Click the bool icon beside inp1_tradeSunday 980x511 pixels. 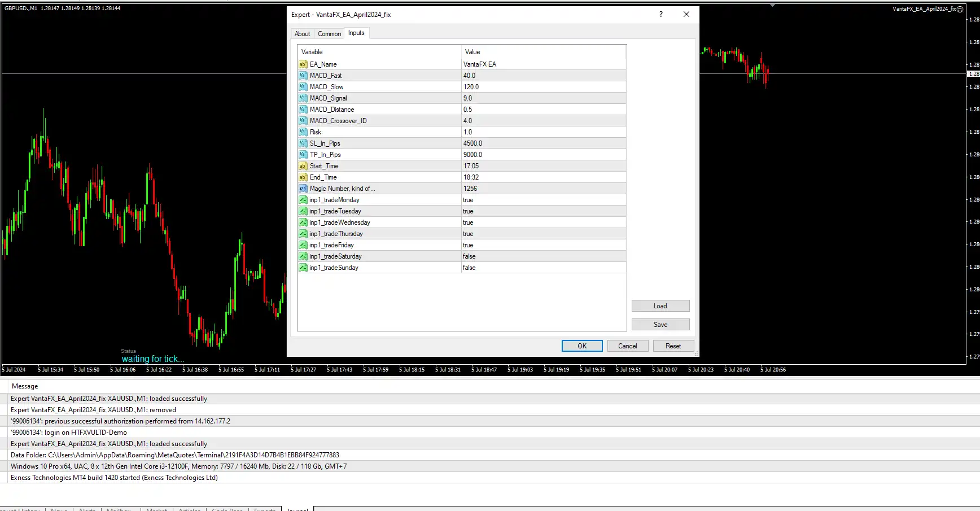click(303, 268)
